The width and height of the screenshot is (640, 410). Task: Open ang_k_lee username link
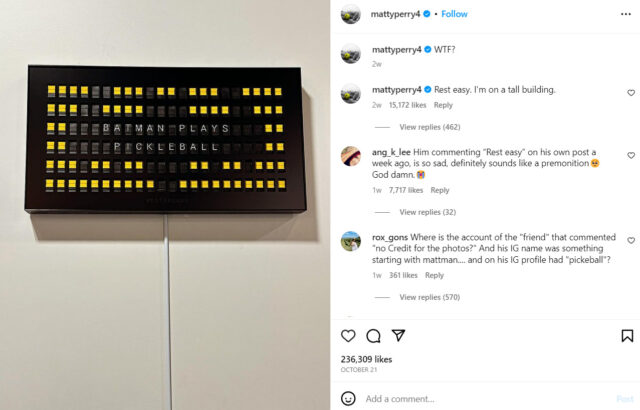(x=391, y=152)
